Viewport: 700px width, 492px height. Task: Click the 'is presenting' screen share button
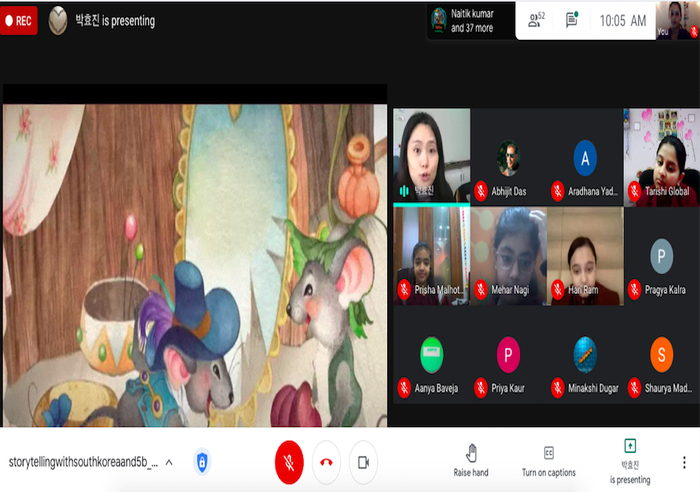point(630,462)
